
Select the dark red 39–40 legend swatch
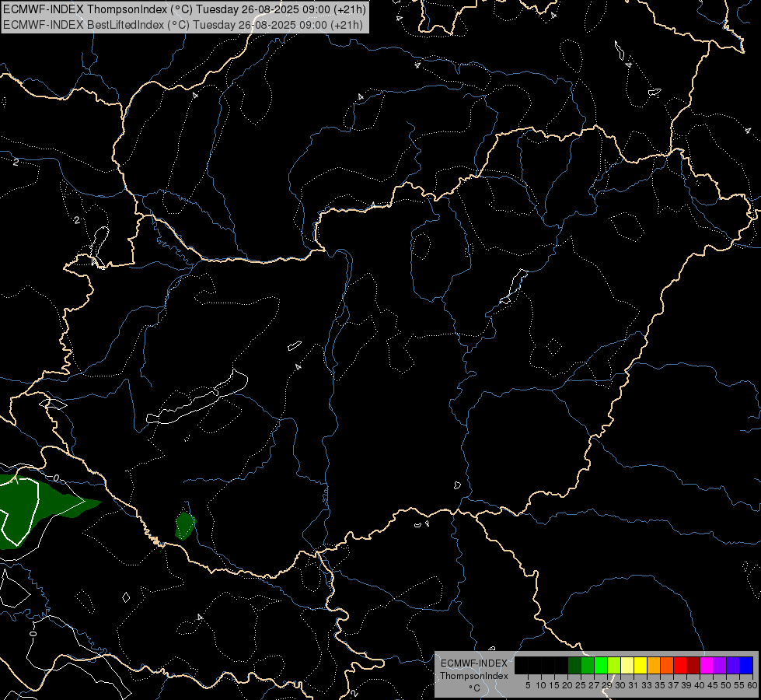point(693,665)
